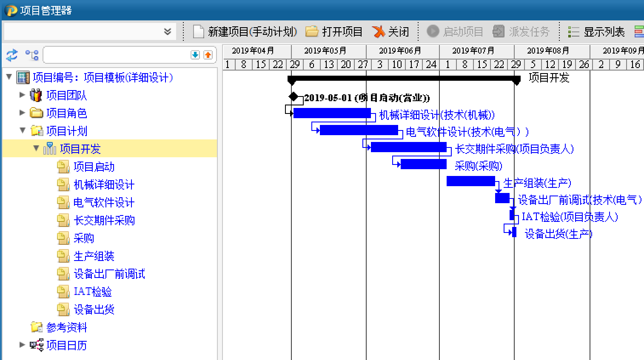Click the 项目团队 team icon
This screenshot has width=644, height=360.
tap(36, 95)
